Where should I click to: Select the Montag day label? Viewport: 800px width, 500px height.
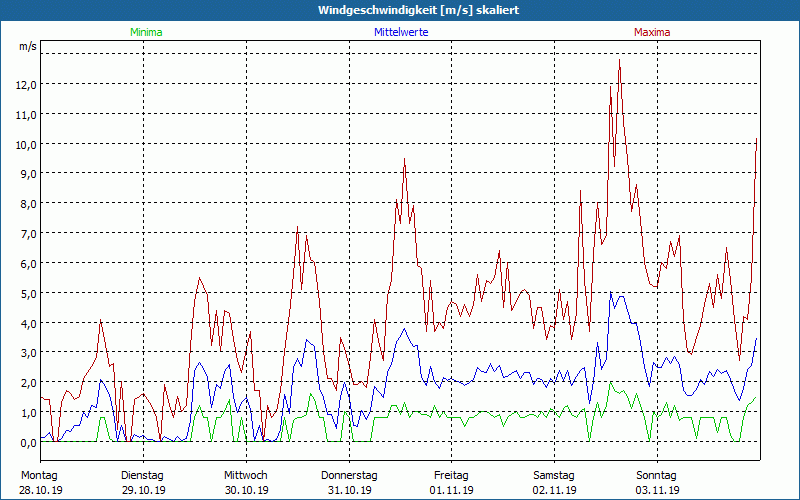pos(39,475)
